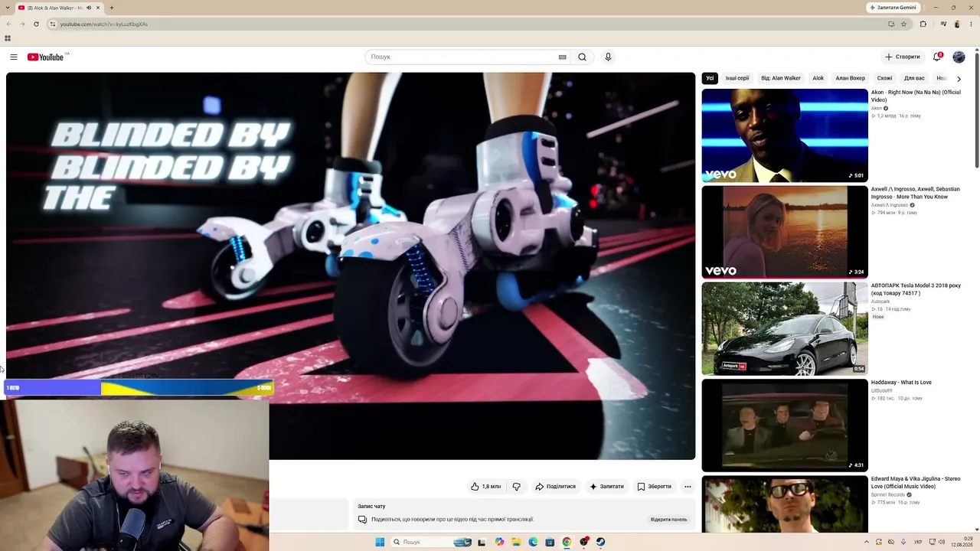Image resolution: width=980 pixels, height=551 pixels.
Task: Switch the 'УКР' keyboard language indicator
Action: tap(918, 542)
